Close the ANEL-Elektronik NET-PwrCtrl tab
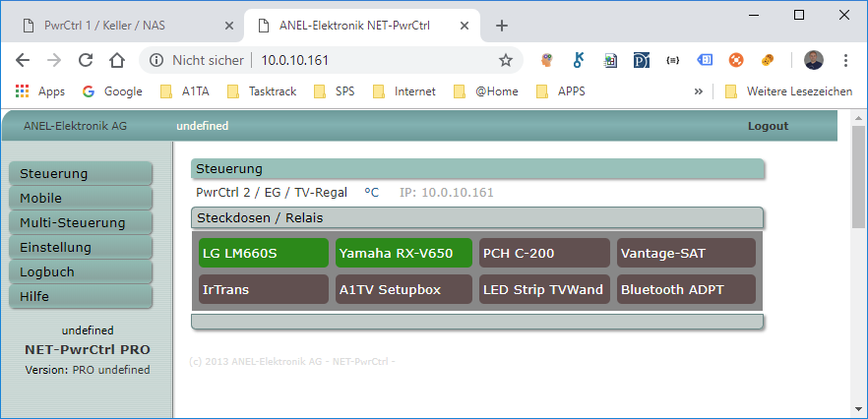Viewport: 868px width, 419px height. 465,26
